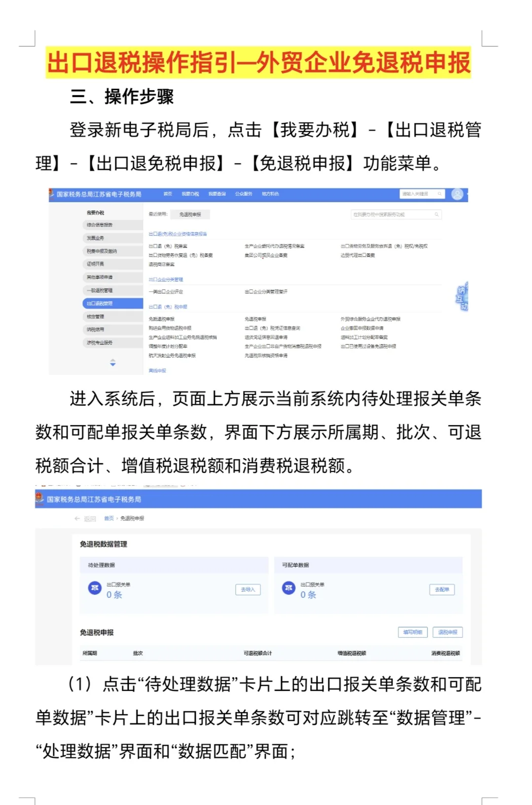This screenshot has width=532, height=805.
Task: Open the 出口退（免）税凭证信息查询 link
Action: [273, 328]
